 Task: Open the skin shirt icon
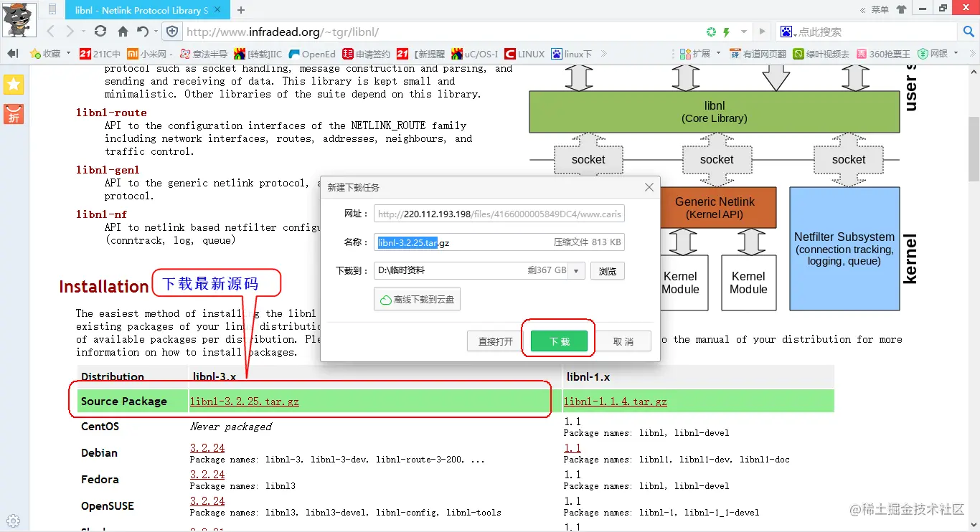point(901,9)
